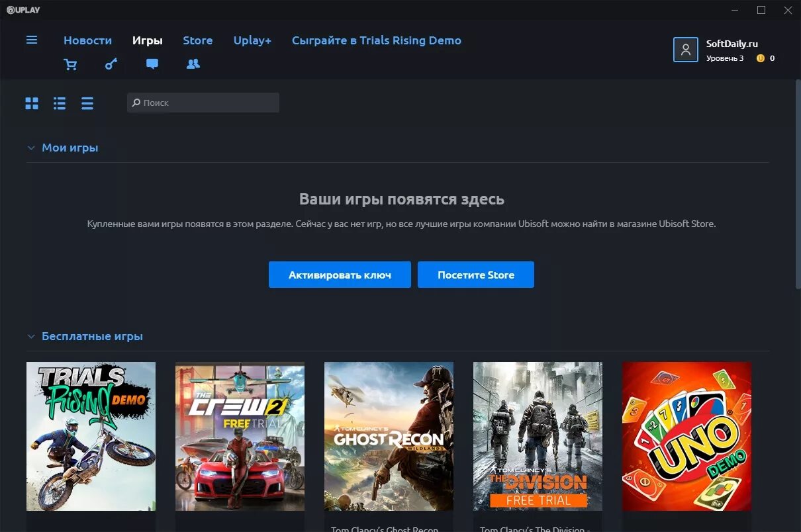This screenshot has height=532, width=801.
Task: Switch to large grid view
Action: pos(32,103)
